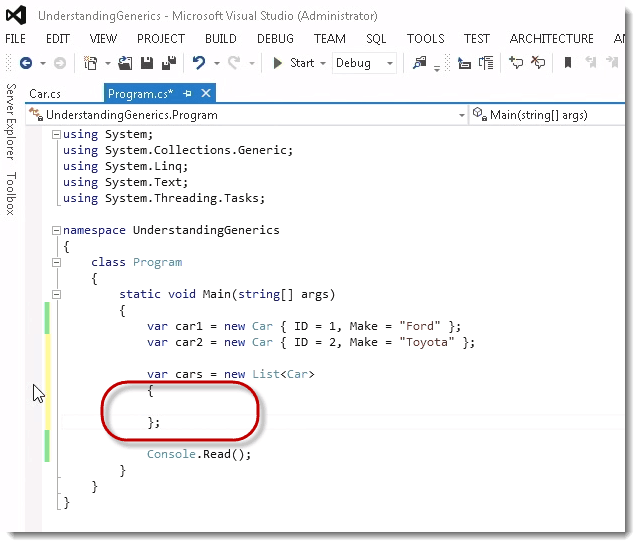This screenshot has height=547, width=640.
Task: Click the Visual Studio logo icon
Action: click(x=16, y=16)
